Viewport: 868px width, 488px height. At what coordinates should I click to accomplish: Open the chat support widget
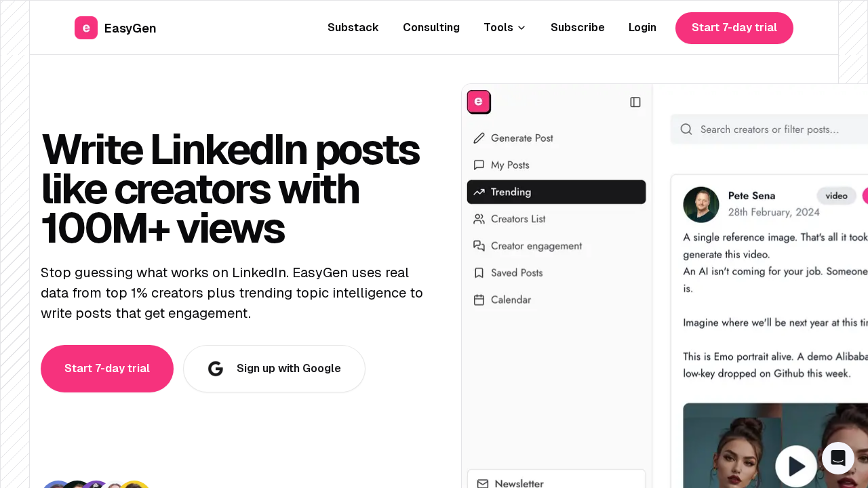click(838, 458)
